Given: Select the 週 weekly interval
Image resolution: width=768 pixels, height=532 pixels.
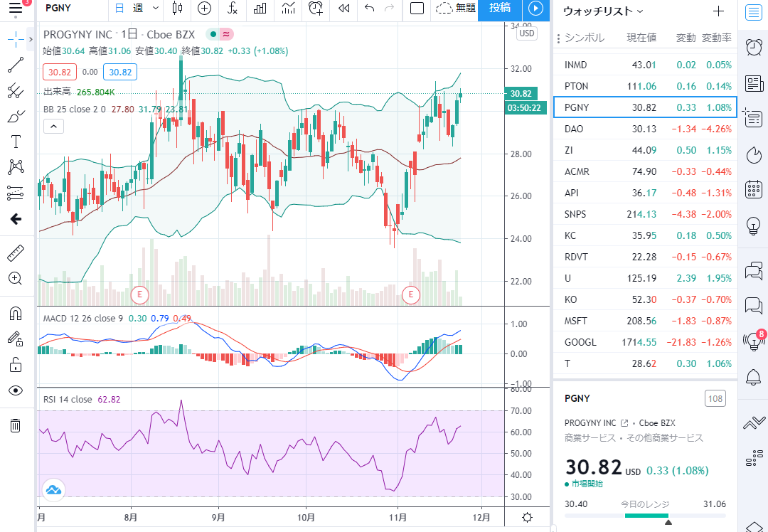Looking at the screenshot, I should coord(138,8).
